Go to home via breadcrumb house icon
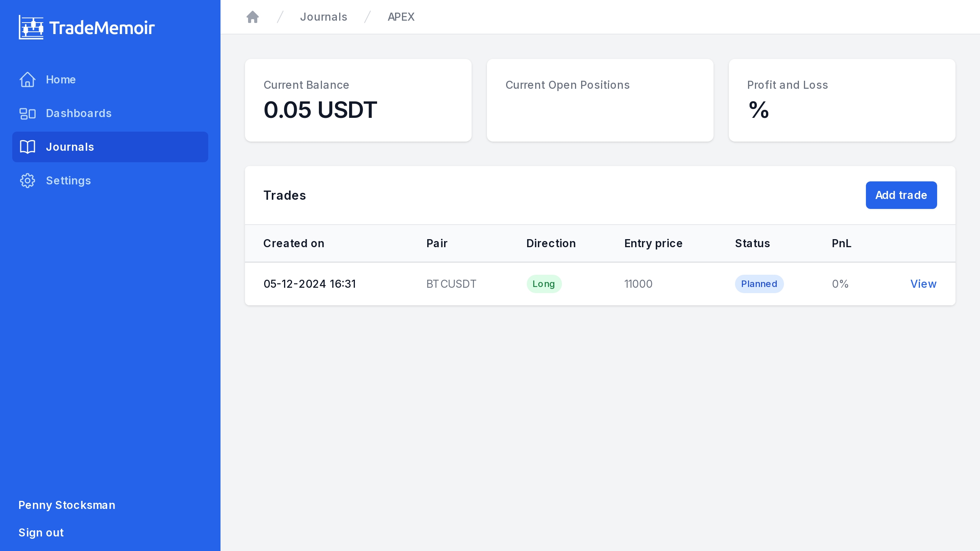The height and width of the screenshot is (551, 980). (x=253, y=17)
